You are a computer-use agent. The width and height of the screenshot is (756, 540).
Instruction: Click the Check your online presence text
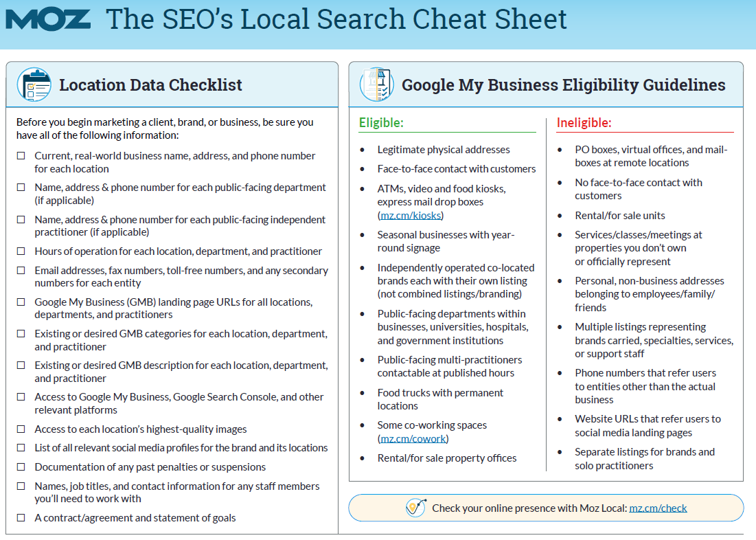529,508
